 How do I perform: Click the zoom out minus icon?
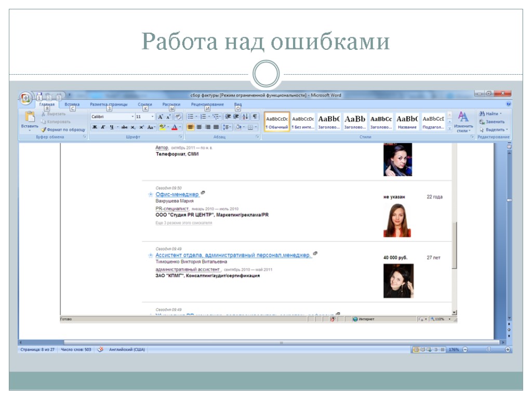[465, 350]
